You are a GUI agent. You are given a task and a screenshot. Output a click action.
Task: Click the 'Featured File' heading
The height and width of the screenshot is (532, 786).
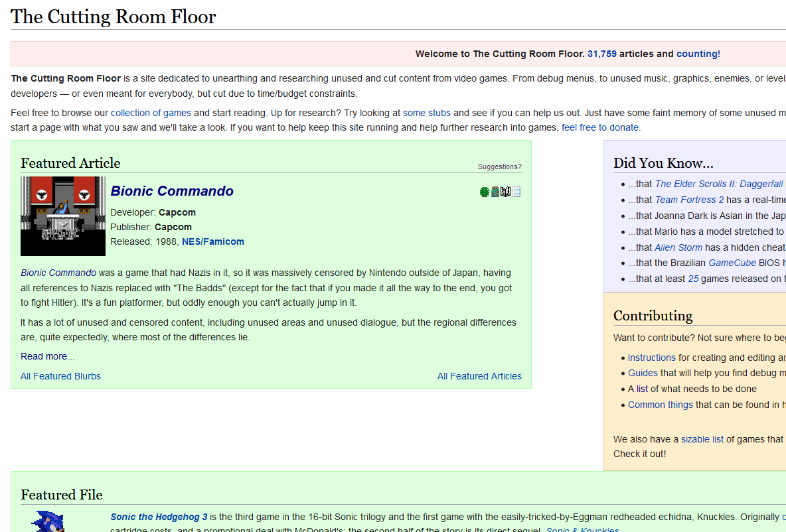point(62,494)
